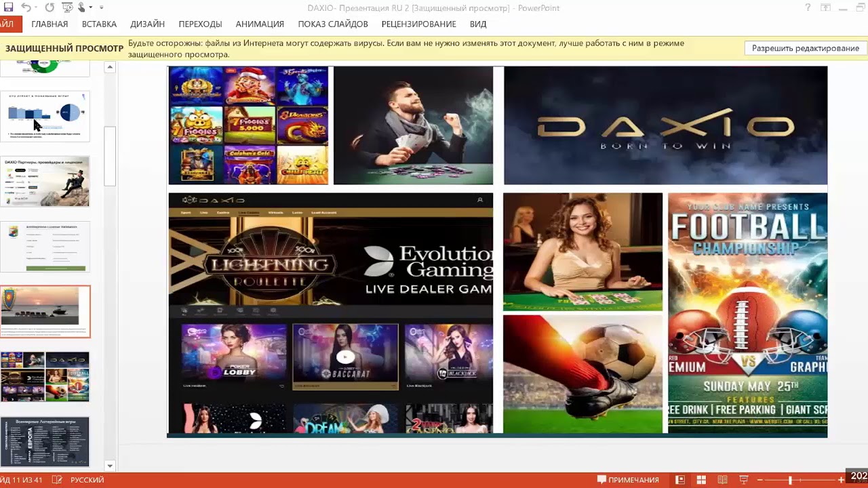Open ribbon display options icon
Image resolution: width=868 pixels, height=488 pixels.
click(825, 8)
